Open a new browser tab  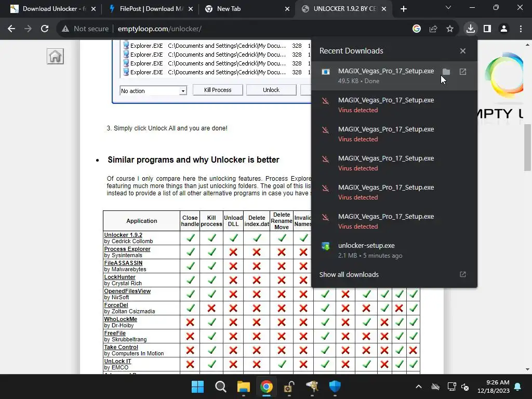403,9
